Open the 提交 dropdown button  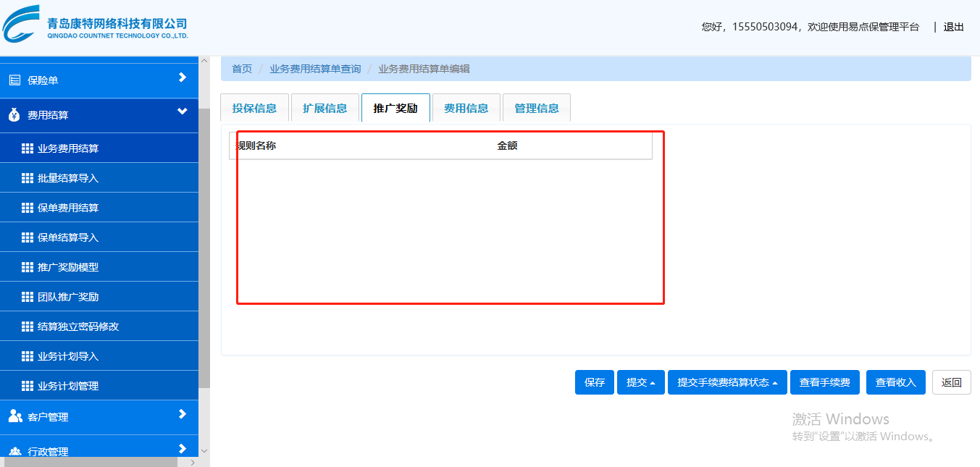click(641, 382)
